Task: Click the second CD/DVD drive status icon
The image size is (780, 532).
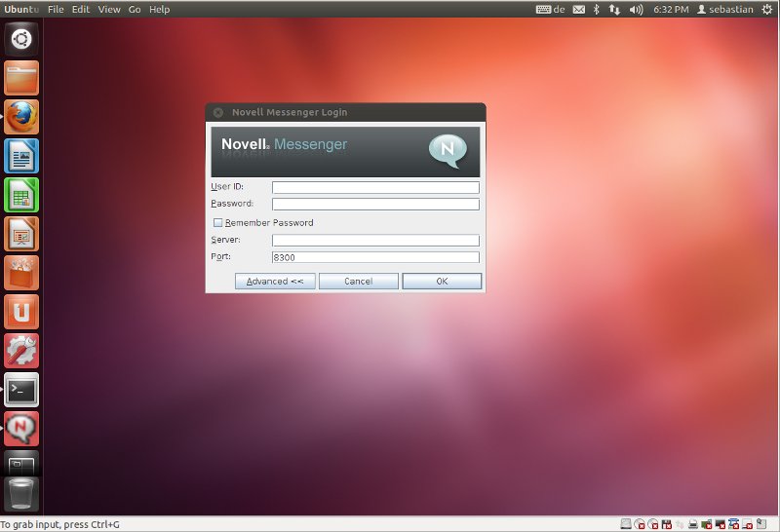Action: click(653, 523)
